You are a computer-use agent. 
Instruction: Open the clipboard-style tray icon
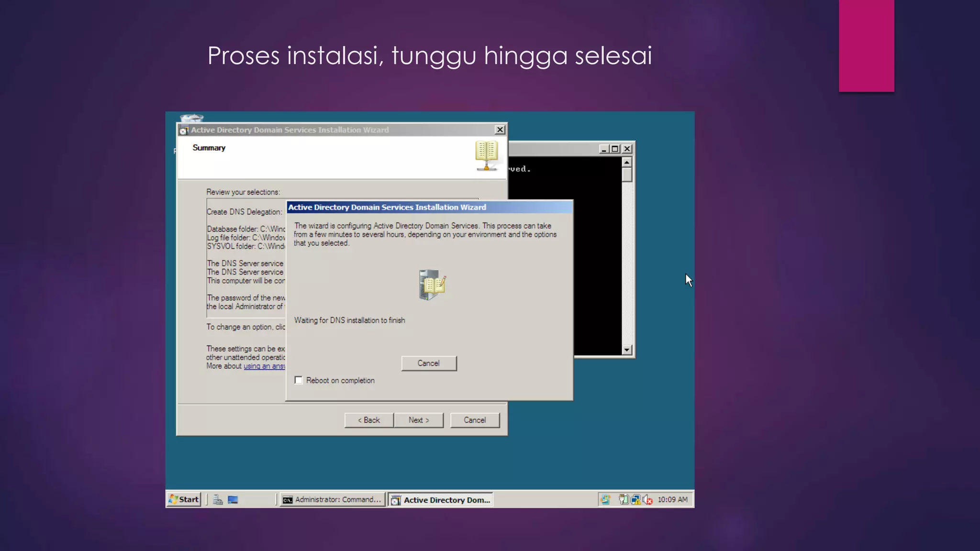(624, 499)
